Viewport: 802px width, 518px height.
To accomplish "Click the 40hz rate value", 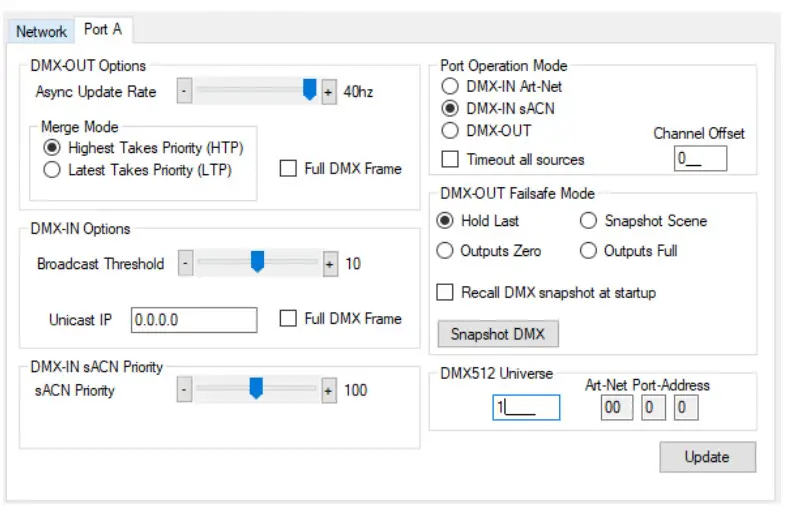I will 358,92.
